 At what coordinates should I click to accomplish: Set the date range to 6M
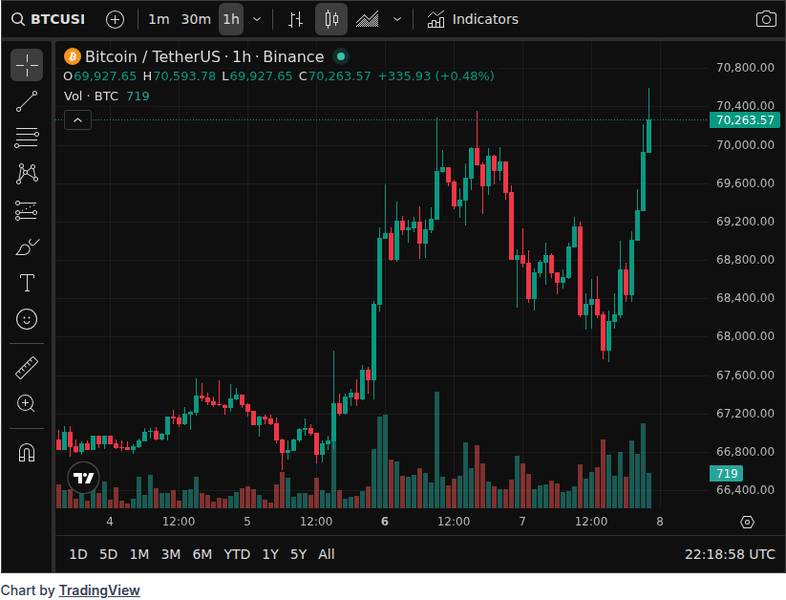[x=202, y=554]
